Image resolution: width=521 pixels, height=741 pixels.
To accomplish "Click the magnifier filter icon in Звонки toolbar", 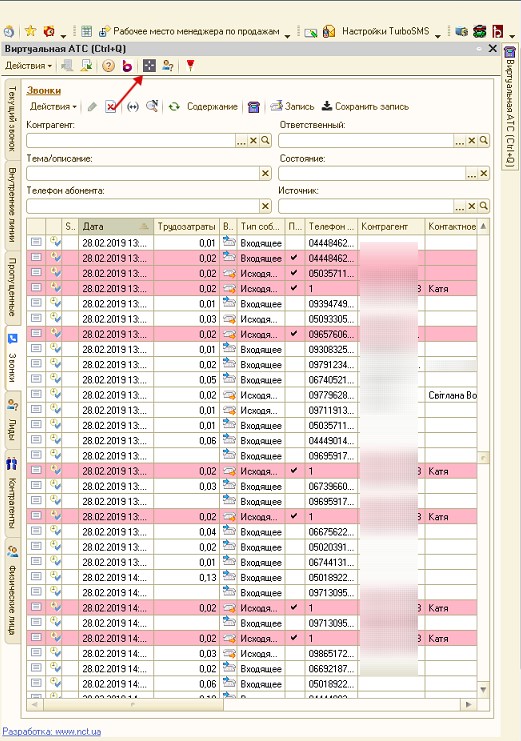I will pos(152,106).
